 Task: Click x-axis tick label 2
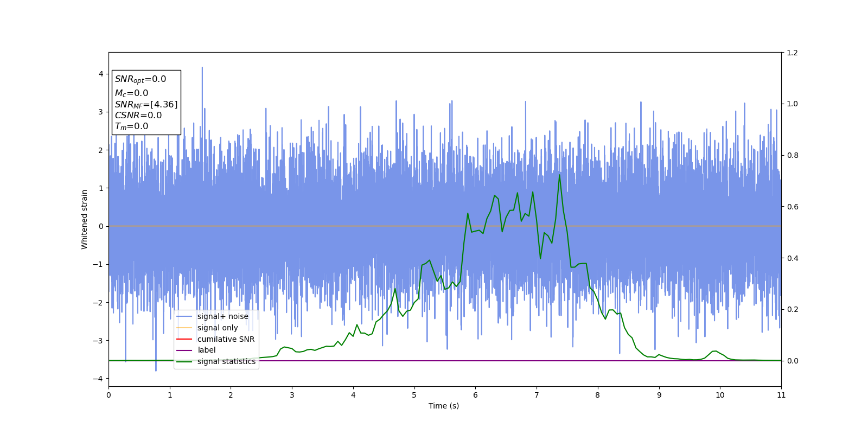coord(231,395)
